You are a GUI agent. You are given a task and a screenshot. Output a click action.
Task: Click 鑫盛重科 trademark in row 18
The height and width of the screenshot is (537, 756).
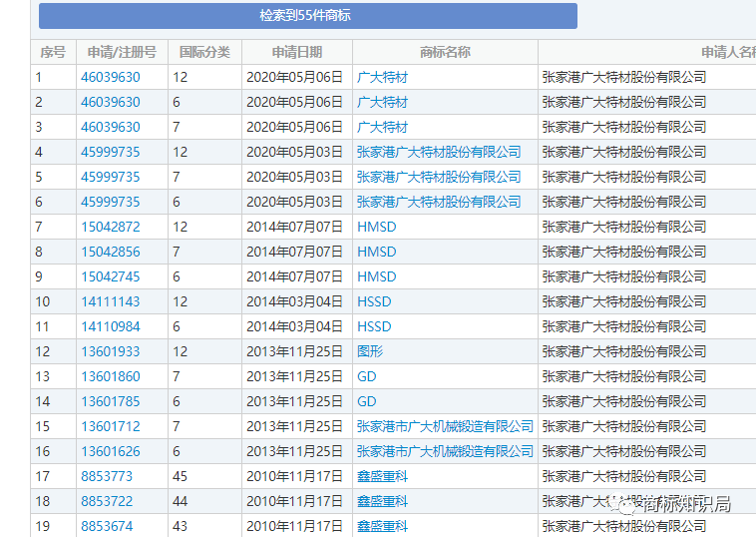click(x=382, y=501)
